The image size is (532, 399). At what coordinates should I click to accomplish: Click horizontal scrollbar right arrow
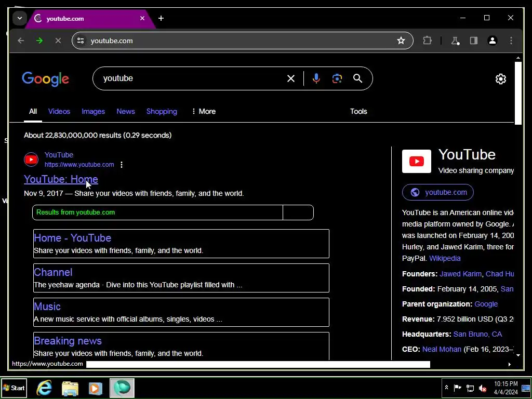(x=509, y=364)
